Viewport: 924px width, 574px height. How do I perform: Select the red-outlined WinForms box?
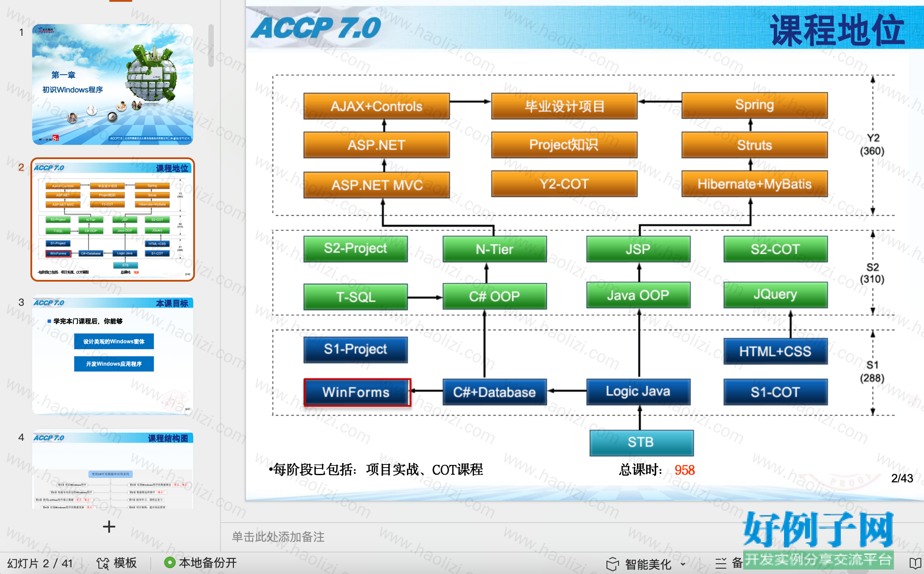(x=357, y=392)
